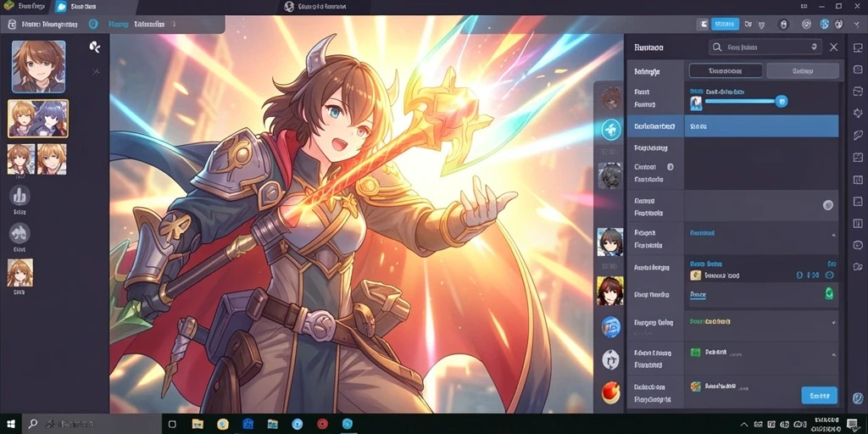Screen dimensions: 868x434
Task: Select the teal circular icon in the avatar strip
Action: (x=611, y=129)
